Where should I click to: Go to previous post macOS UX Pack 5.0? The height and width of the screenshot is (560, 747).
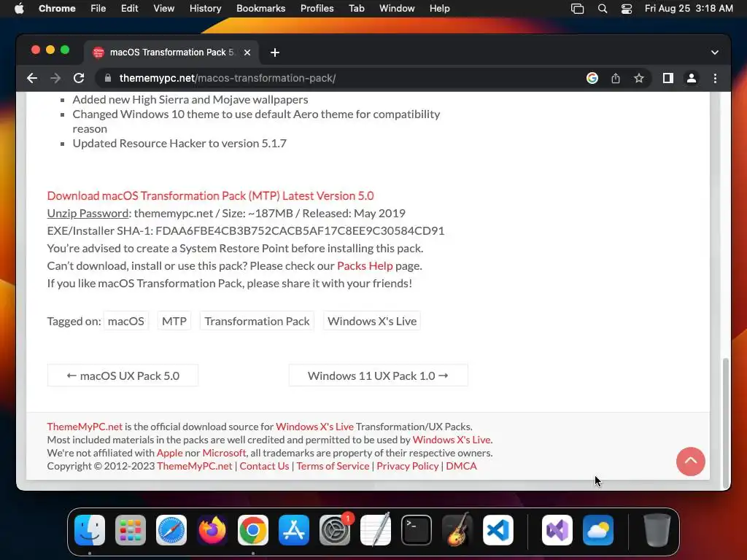coord(123,376)
